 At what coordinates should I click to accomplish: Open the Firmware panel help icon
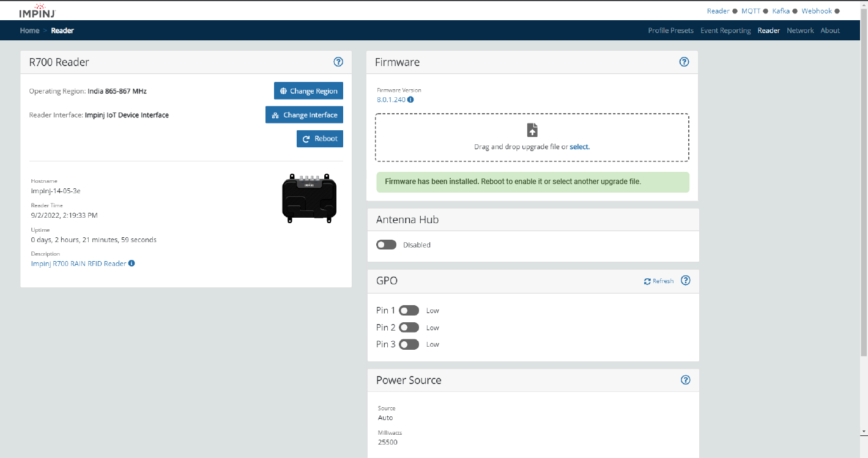click(x=684, y=62)
